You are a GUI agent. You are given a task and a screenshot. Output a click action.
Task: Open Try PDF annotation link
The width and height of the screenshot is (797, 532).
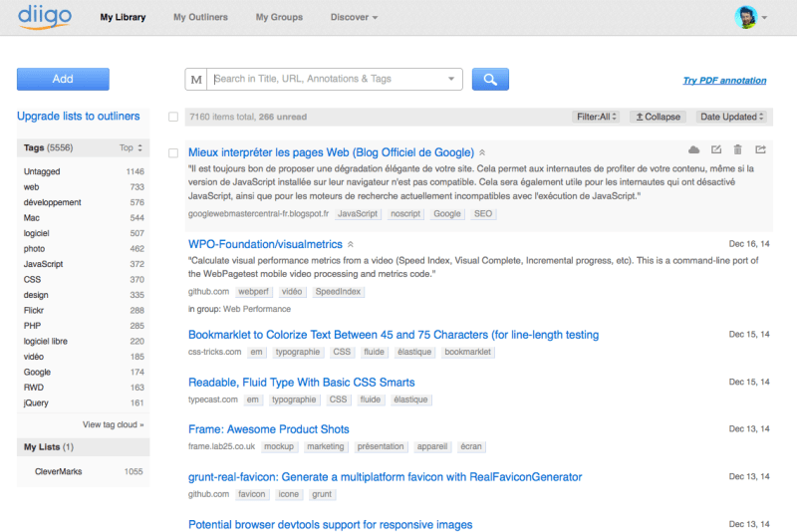724,81
